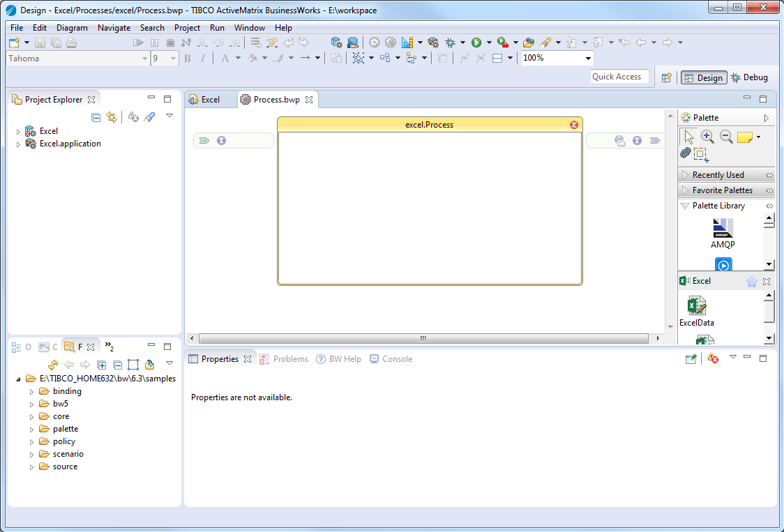
Task: Save the current file using toolbar Save icon
Action: [40, 43]
